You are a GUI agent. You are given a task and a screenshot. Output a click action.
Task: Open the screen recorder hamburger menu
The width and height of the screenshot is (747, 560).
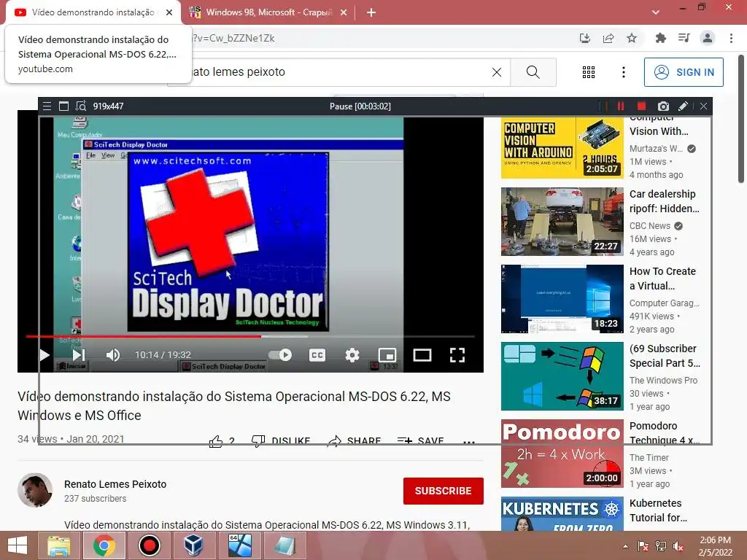point(47,106)
